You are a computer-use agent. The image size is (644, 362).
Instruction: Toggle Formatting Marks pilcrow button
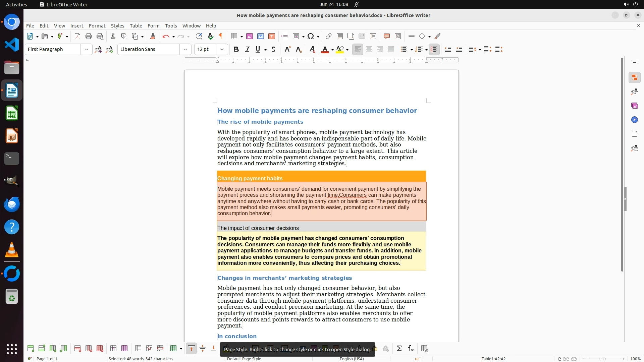221,36
